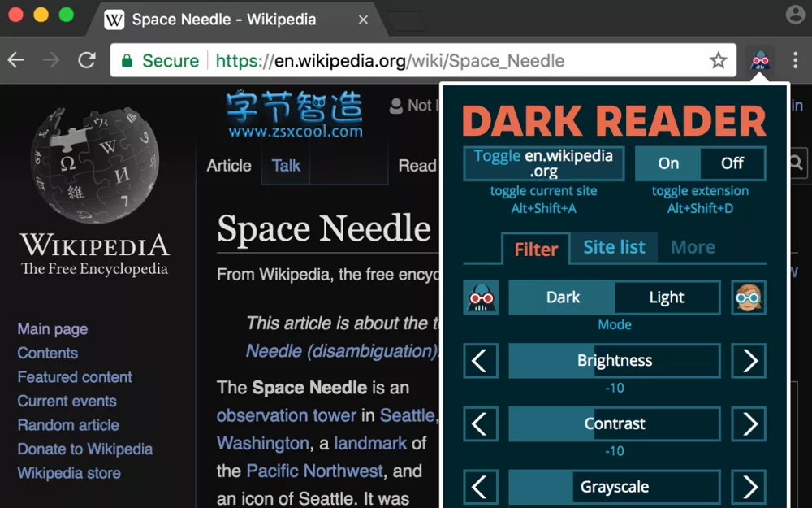The width and height of the screenshot is (812, 508).
Task: Decrease Contrast with left arrow
Action: pyautogui.click(x=481, y=424)
